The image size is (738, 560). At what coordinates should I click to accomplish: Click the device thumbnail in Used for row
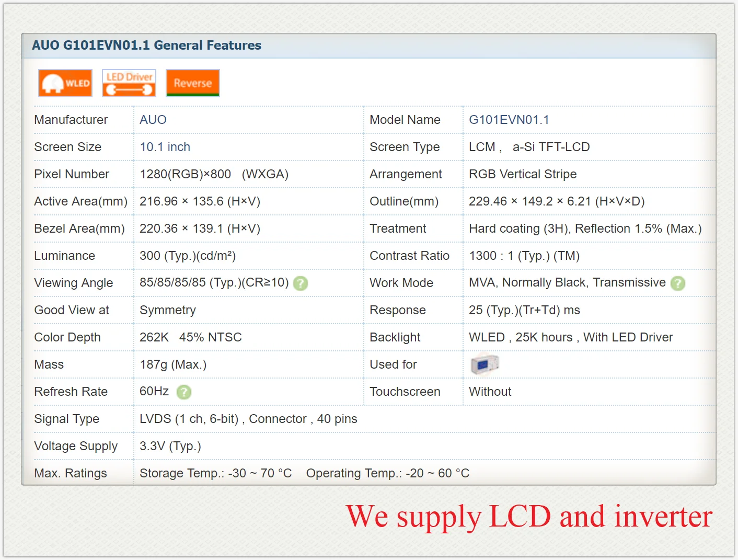[x=485, y=364]
